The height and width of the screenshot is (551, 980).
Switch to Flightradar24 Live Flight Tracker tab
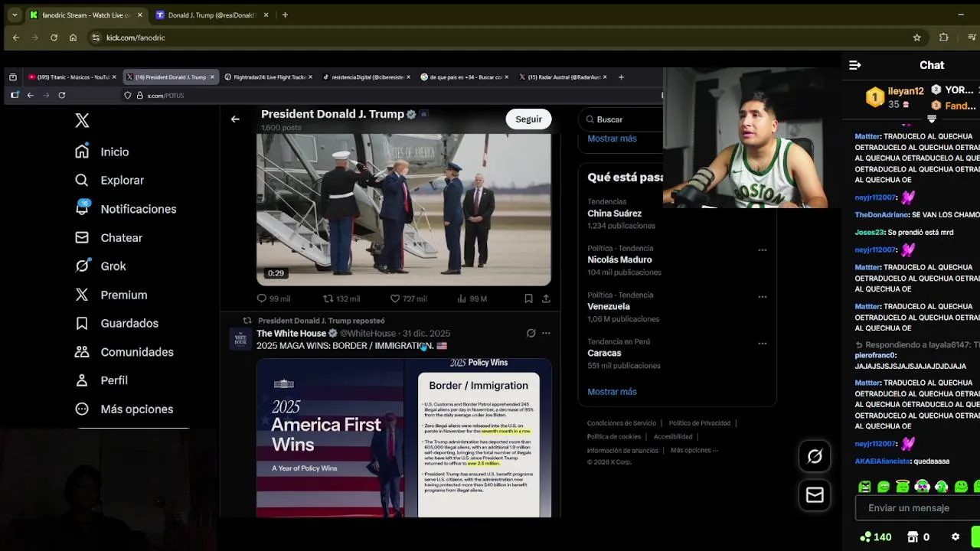(x=269, y=77)
